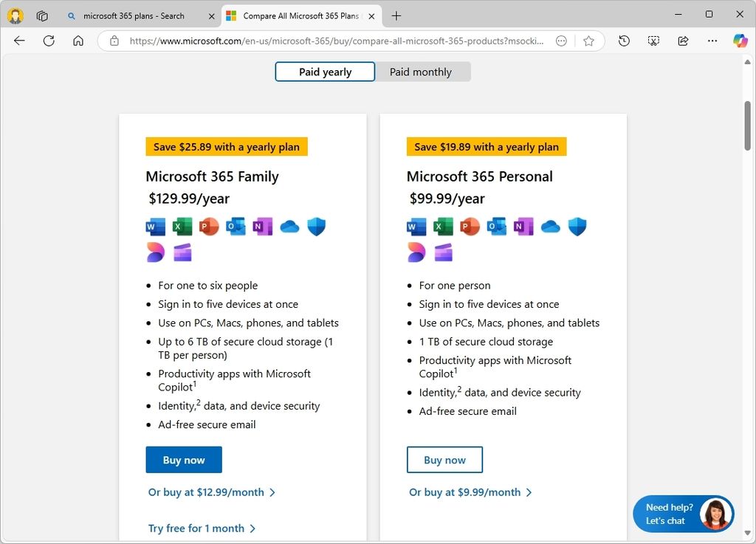Switch to the Paid yearly pricing option
This screenshot has height=544, width=756.
(x=324, y=72)
